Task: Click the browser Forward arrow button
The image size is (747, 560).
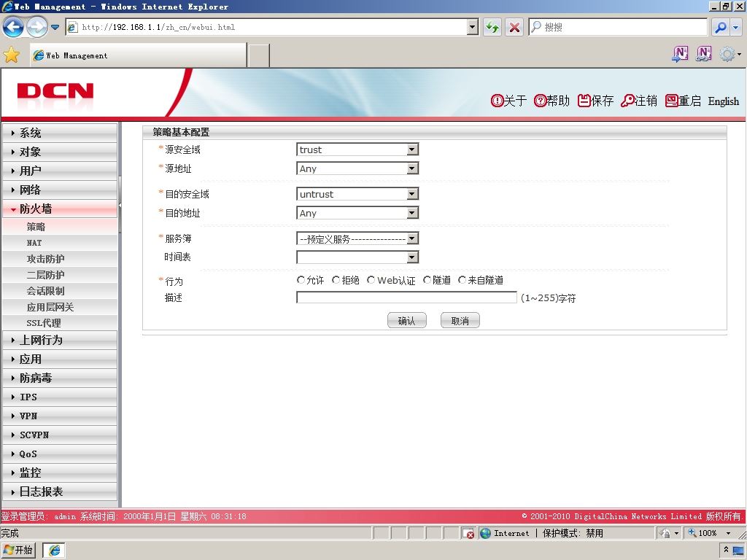Action: click(x=36, y=27)
